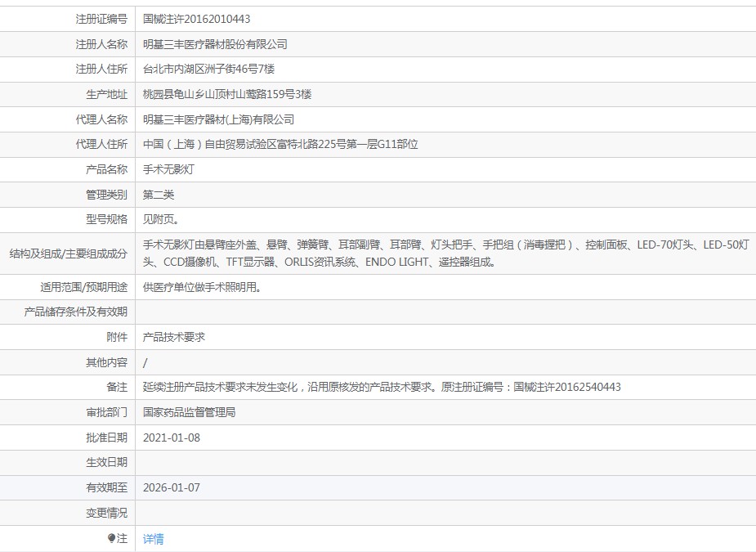The width and height of the screenshot is (756, 552).
Task: Select agent name 明基三丰医疗器材(上海)有限公司
Action: pyautogui.click(x=218, y=119)
